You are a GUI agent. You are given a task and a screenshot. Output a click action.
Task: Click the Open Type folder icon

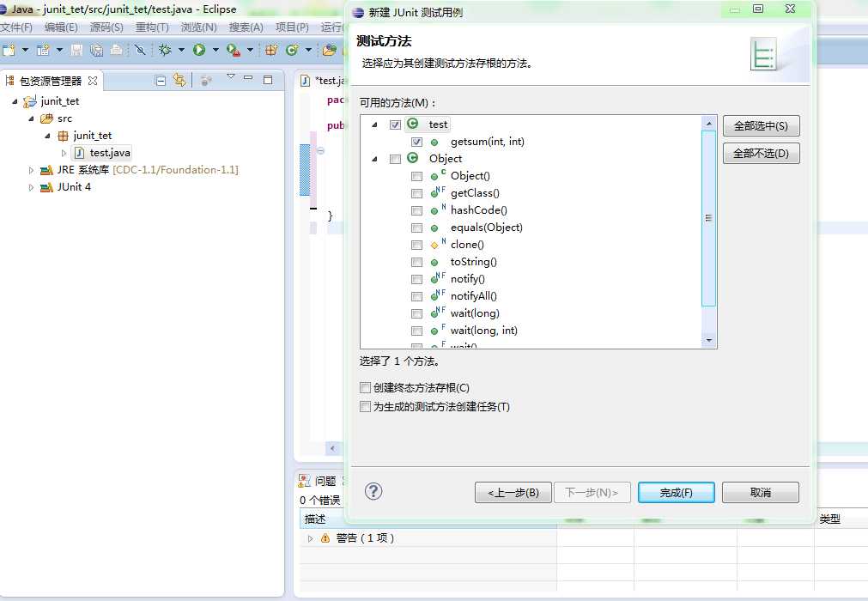point(330,51)
